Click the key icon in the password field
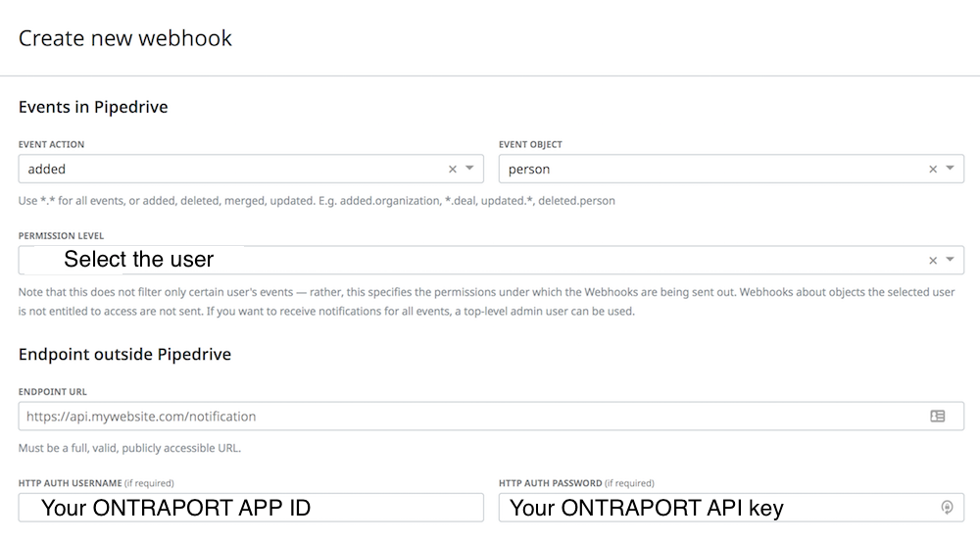Screen dimensions: 980x542 [947, 508]
